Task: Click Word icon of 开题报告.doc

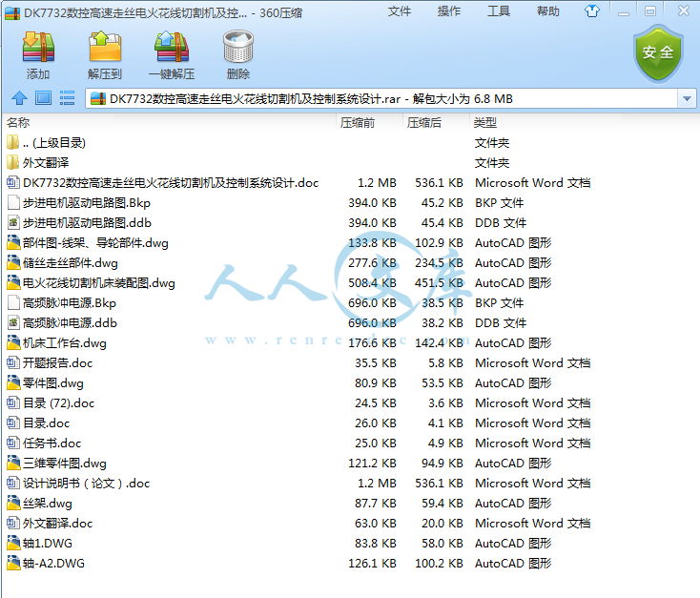Action: pos(13,362)
